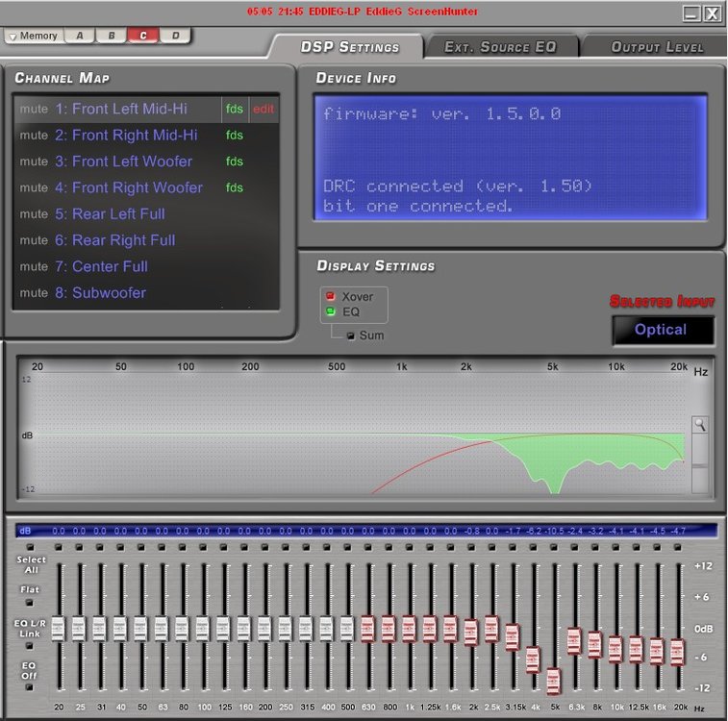This screenshot has height=721, width=728.
Task: Click the -10.5 dB value readout
Action: (x=554, y=531)
